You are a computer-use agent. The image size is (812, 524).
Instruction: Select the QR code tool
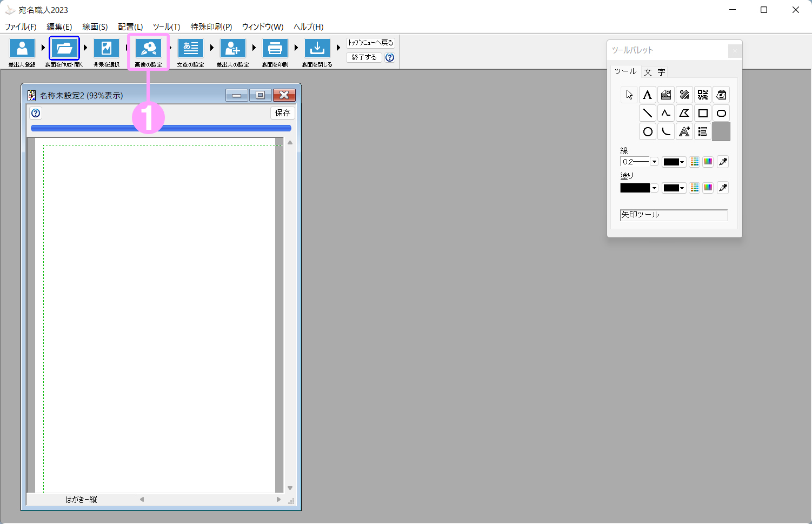tap(702, 95)
